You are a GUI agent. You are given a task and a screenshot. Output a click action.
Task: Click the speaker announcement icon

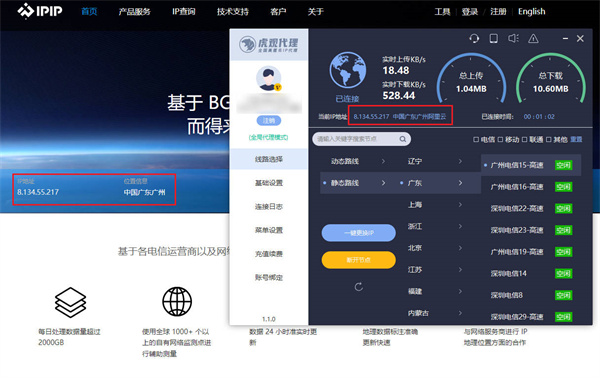click(x=513, y=38)
